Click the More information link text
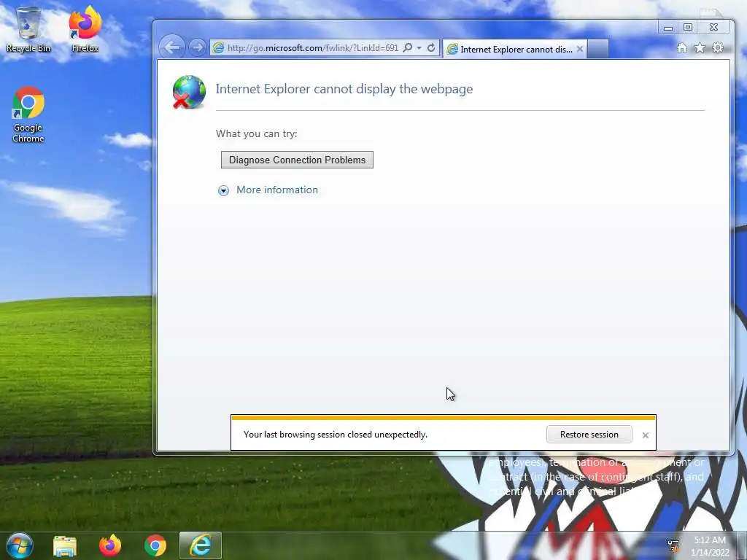 (276, 190)
